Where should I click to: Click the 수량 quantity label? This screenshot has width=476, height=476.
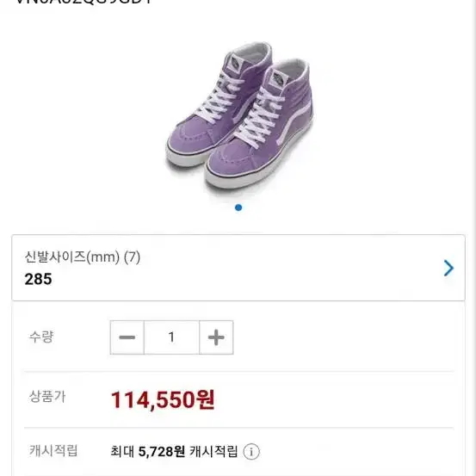(41, 337)
